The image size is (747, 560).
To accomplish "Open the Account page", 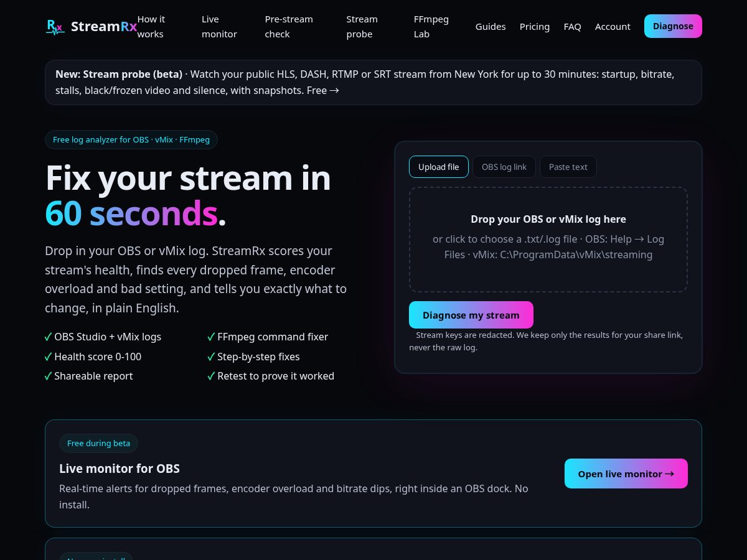I will point(613,27).
